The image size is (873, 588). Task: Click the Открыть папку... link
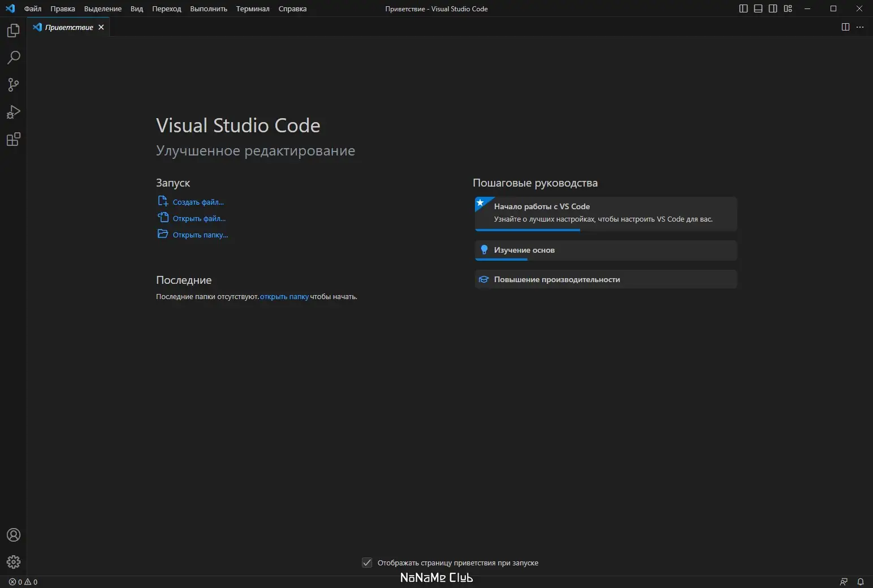(200, 235)
